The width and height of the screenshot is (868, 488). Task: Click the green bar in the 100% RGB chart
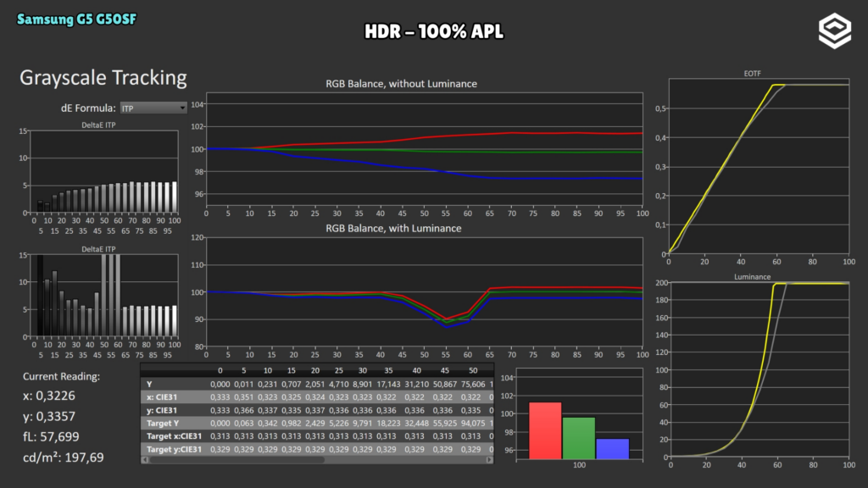(x=578, y=438)
